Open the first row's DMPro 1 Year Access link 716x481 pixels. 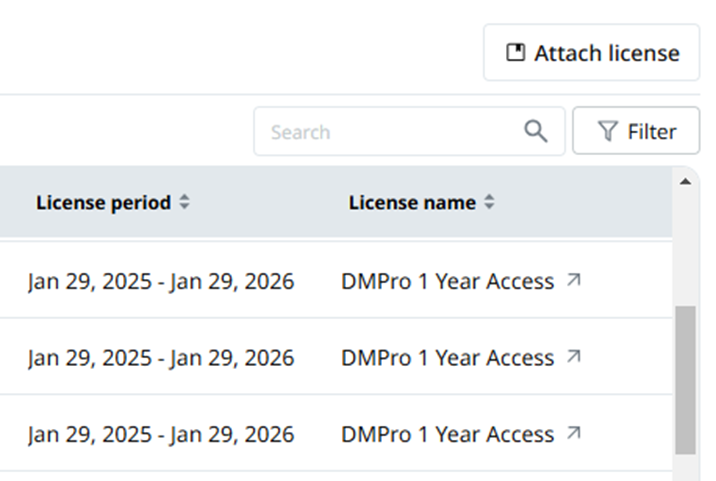448,281
